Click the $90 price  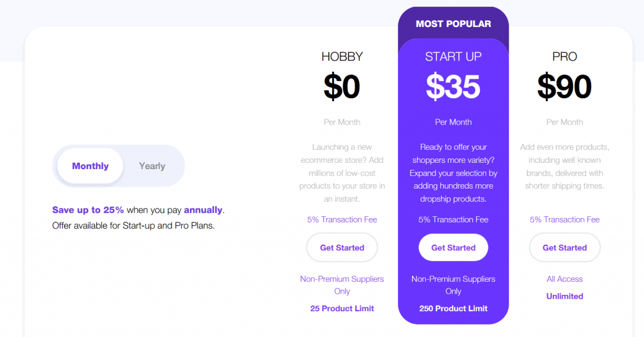pos(564,87)
